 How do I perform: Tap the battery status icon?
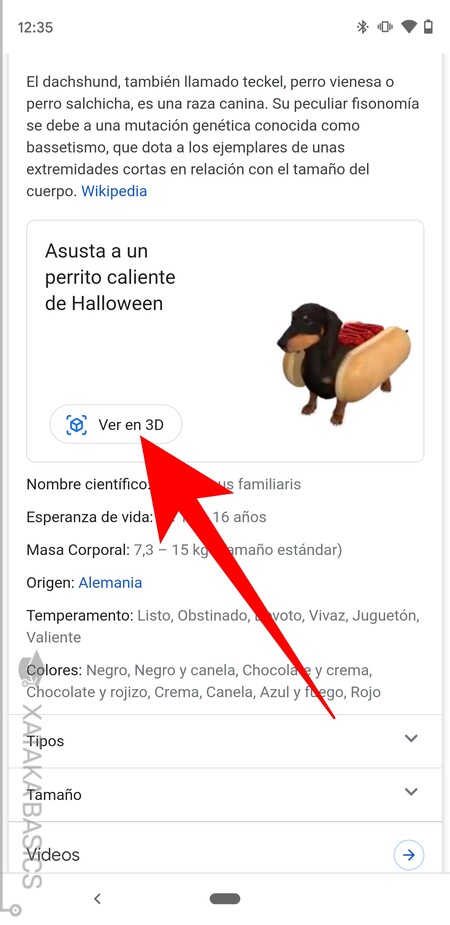[429, 27]
